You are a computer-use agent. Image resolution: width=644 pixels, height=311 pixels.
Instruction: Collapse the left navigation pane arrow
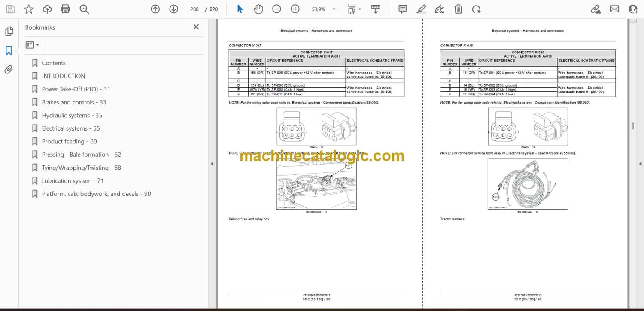212,164
